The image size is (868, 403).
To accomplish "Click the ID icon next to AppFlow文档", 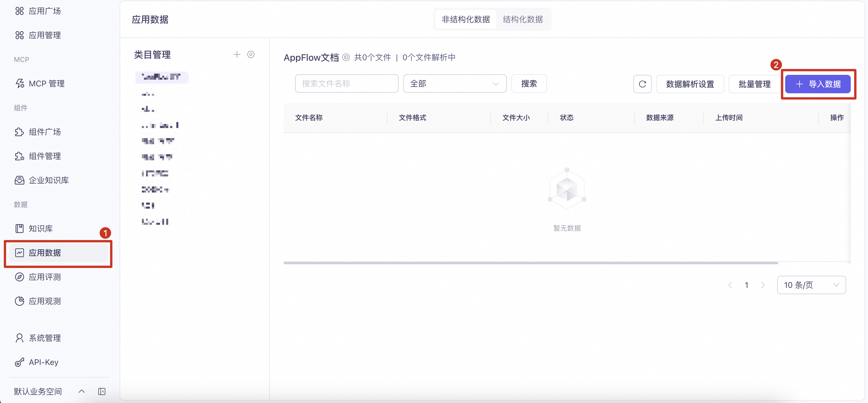I will coord(346,57).
